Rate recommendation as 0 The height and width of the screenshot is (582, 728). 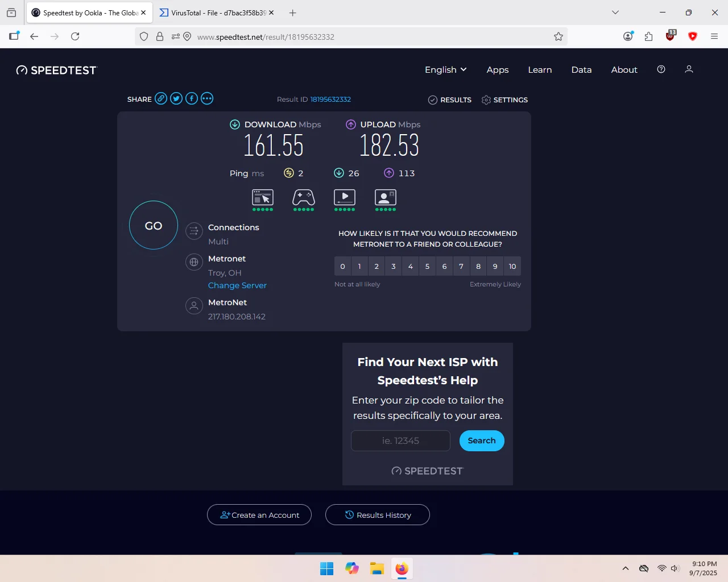coord(342,266)
